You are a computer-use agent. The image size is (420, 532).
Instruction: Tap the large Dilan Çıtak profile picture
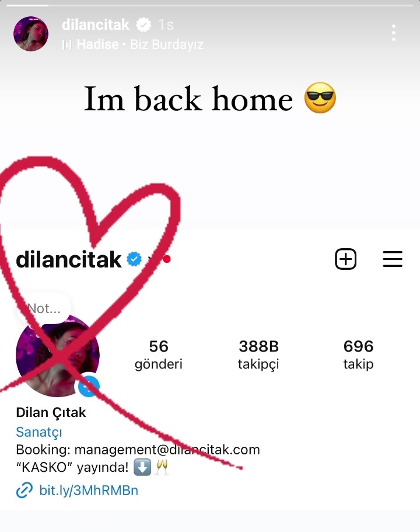tap(58, 355)
